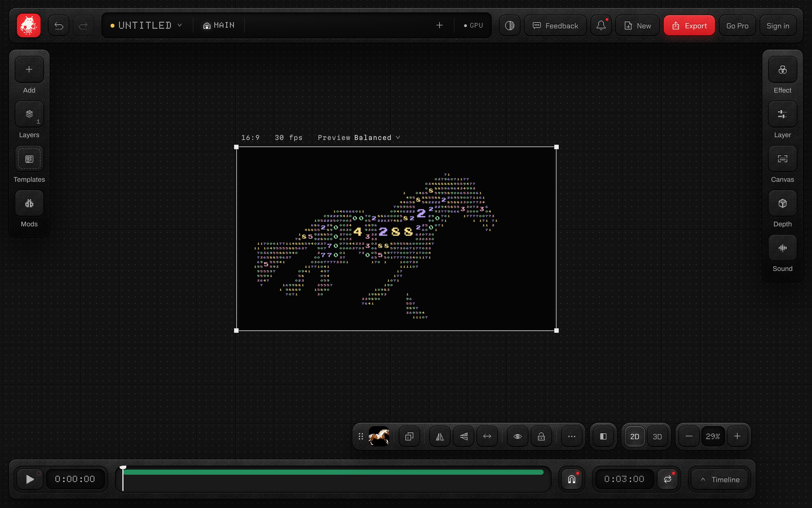Toggle the split compare view icon
This screenshot has height=508, width=812.
pyautogui.click(x=603, y=437)
